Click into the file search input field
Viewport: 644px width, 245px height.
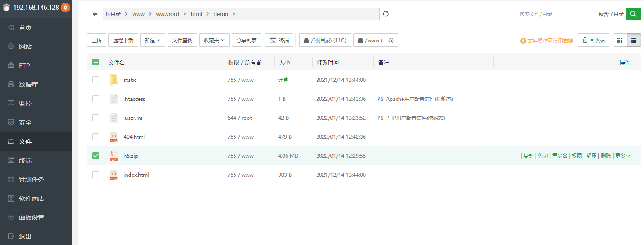pos(552,14)
